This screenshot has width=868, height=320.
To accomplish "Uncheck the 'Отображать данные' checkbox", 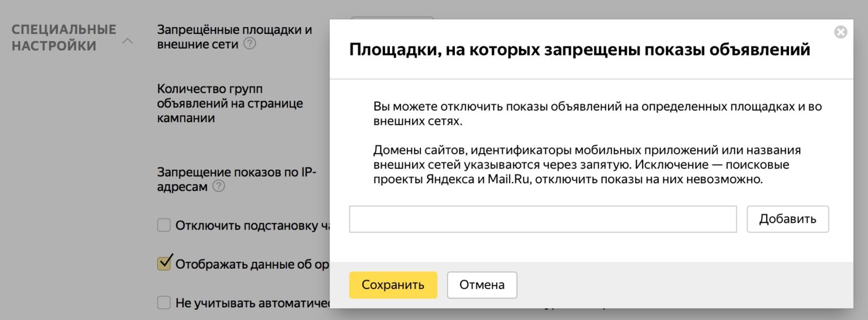I will tap(164, 263).
